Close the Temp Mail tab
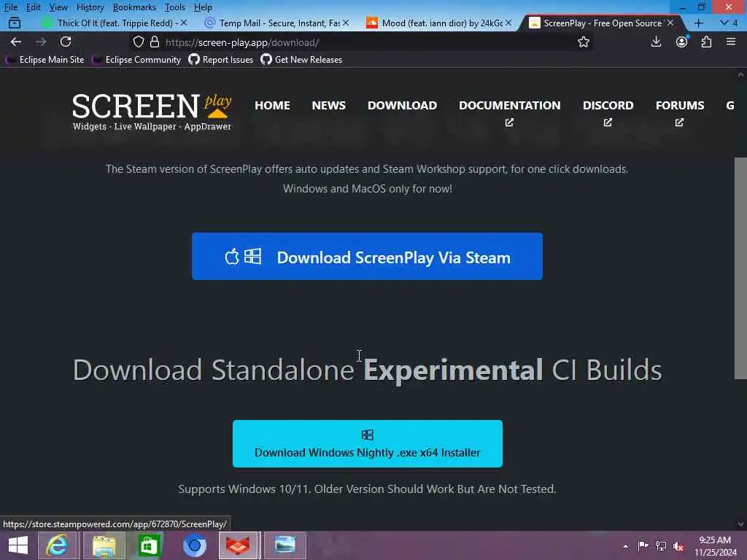747x560 pixels. (346, 23)
